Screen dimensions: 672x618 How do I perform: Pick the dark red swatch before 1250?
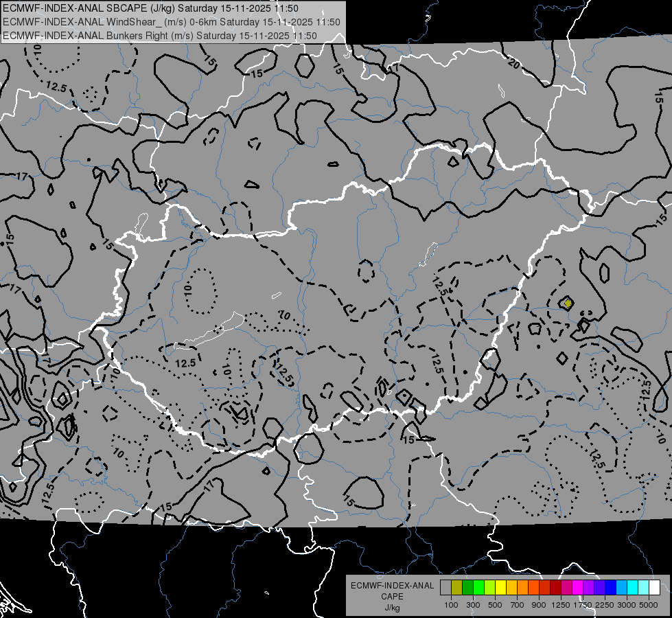point(555,587)
